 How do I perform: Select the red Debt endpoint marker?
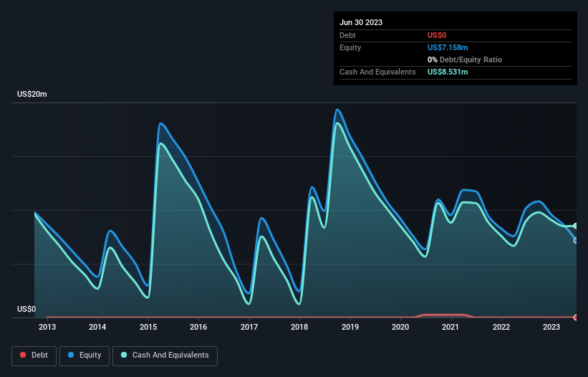point(576,318)
